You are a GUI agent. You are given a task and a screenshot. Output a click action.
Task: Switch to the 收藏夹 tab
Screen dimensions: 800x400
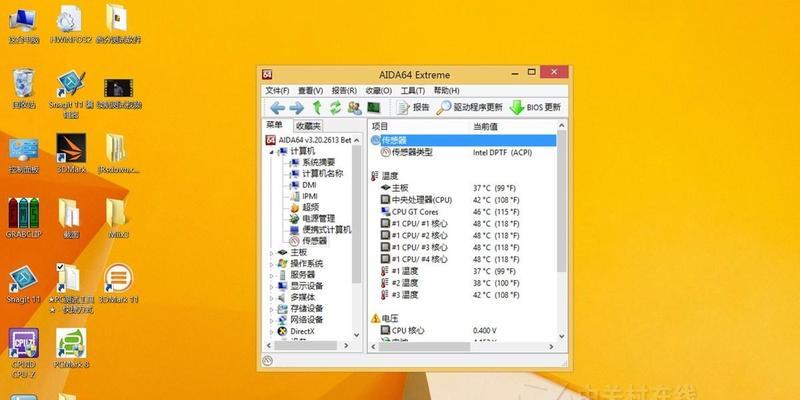[309, 126]
